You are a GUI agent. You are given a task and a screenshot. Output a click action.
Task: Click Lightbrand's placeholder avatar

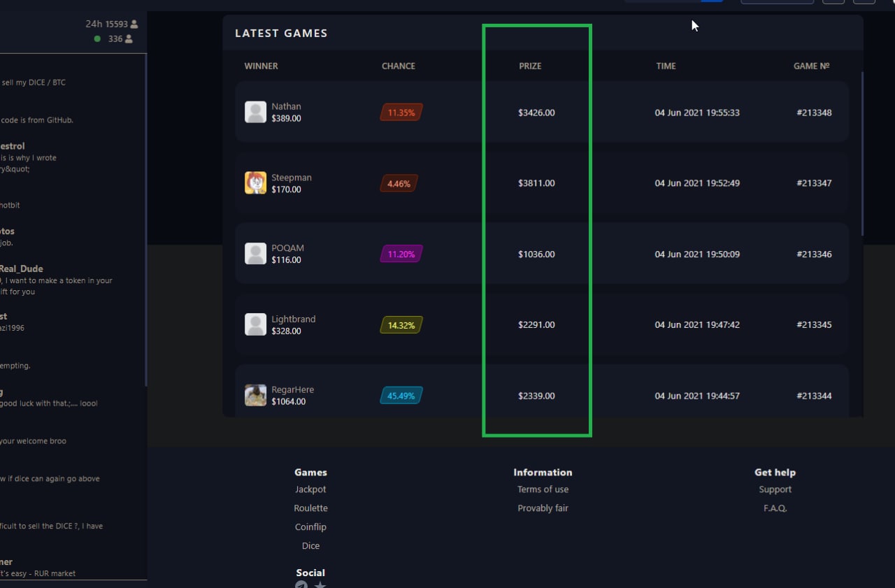coord(255,324)
